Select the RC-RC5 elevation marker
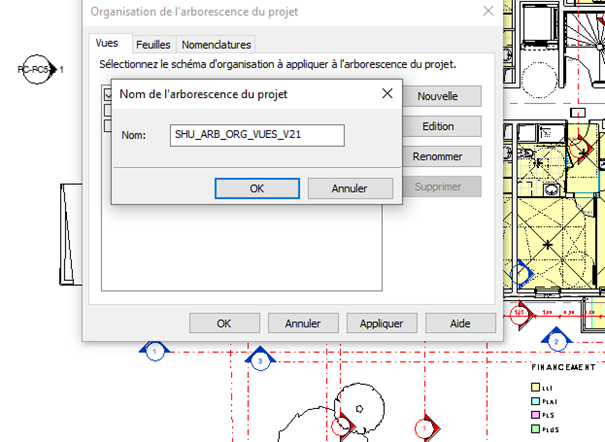The height and width of the screenshot is (442, 605). pyautogui.click(x=37, y=69)
